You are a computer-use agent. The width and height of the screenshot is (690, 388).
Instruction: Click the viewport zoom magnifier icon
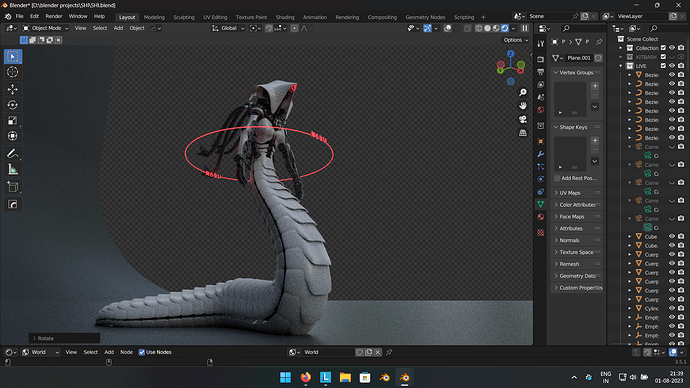[522, 92]
